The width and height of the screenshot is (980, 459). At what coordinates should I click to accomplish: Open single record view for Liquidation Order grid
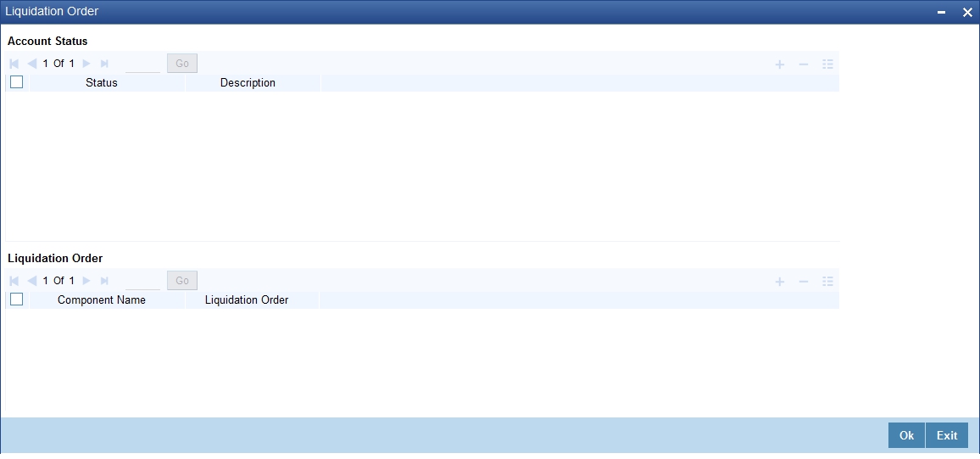tap(828, 282)
